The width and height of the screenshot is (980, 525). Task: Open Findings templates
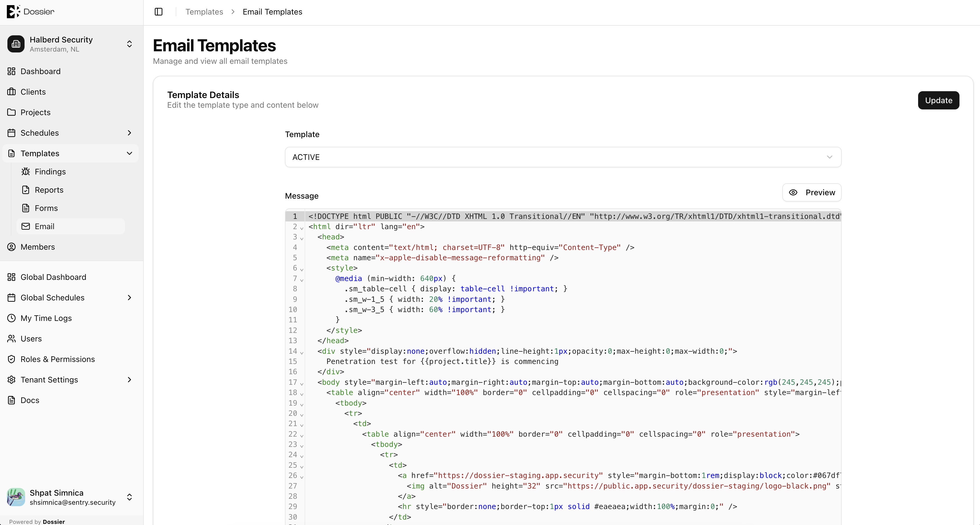coord(71,172)
